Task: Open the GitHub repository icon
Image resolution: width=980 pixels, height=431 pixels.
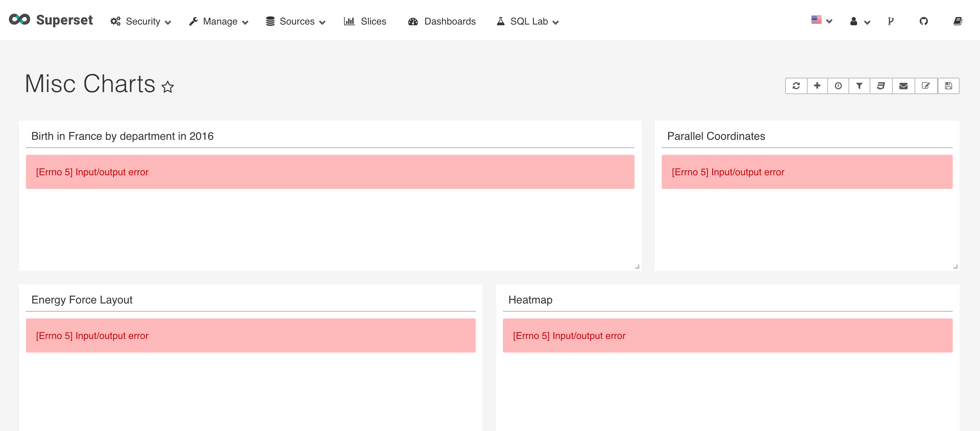Action: click(x=923, y=21)
